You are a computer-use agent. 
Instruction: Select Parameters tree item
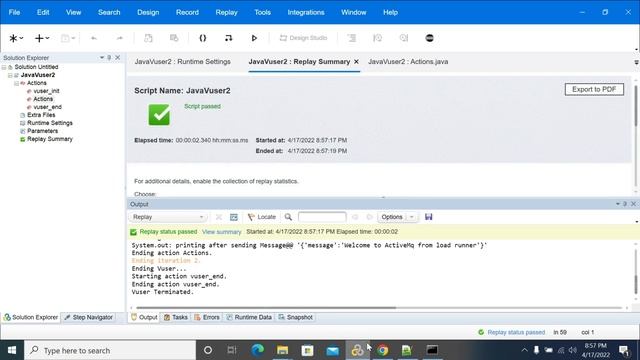coord(42,131)
